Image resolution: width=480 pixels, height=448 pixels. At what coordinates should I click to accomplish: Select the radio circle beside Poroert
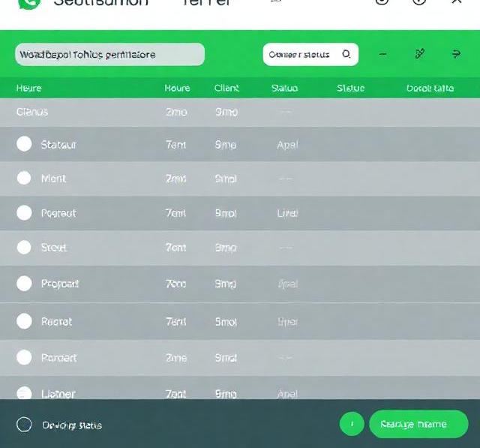point(24,357)
